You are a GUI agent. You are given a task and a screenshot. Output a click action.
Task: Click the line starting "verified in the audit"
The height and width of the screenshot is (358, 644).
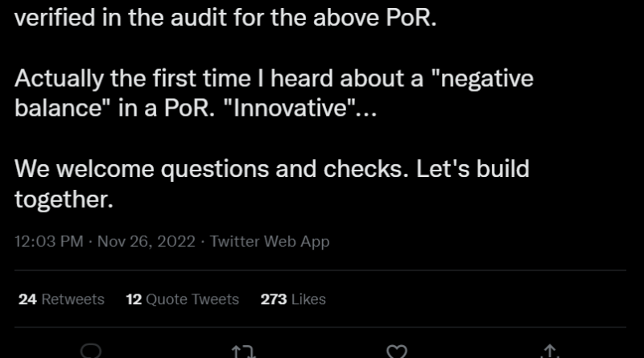[225, 19]
